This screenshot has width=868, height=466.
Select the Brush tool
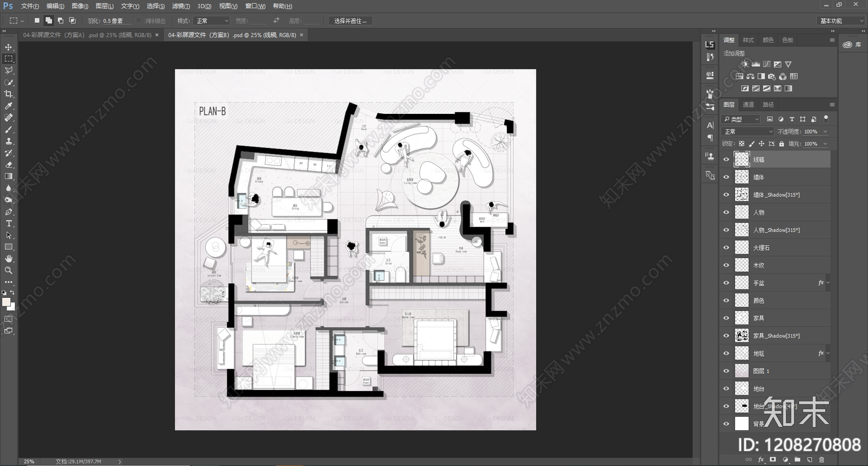click(9, 129)
